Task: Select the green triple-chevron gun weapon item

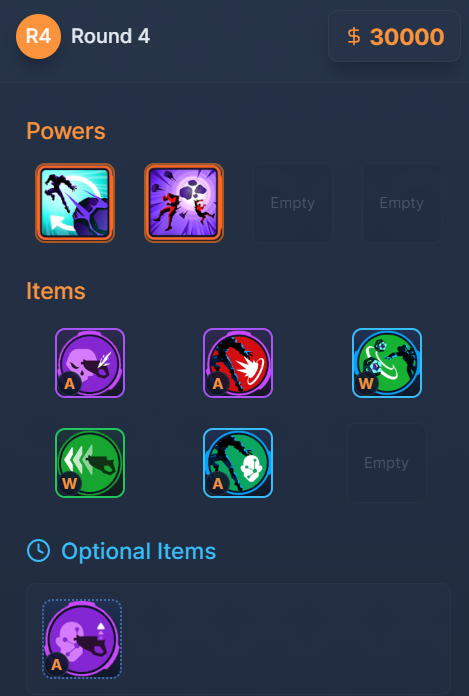Action: (90, 463)
